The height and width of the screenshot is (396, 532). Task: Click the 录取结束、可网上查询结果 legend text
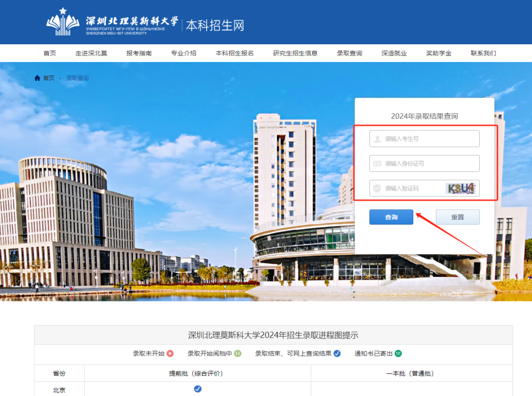click(x=293, y=354)
